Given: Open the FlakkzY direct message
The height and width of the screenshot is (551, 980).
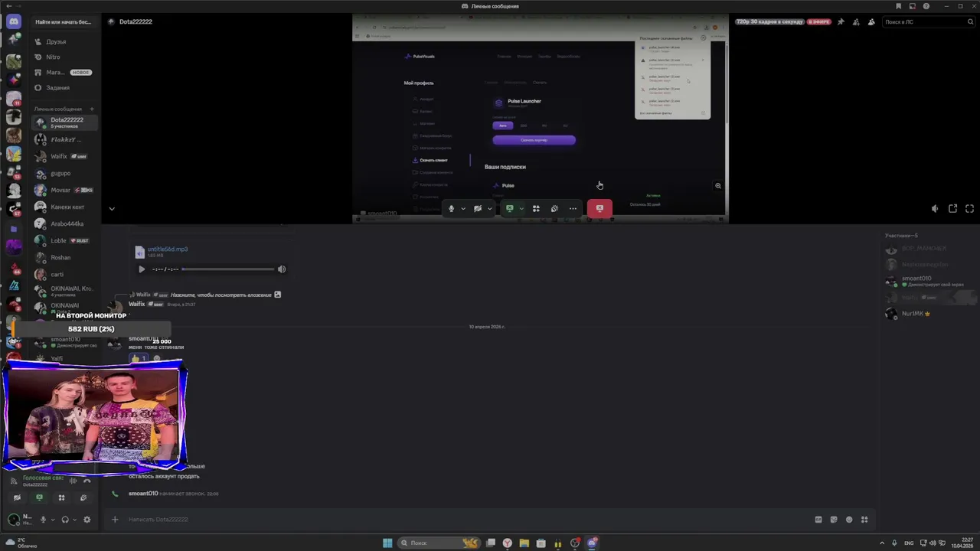Looking at the screenshot, I should coord(65,139).
